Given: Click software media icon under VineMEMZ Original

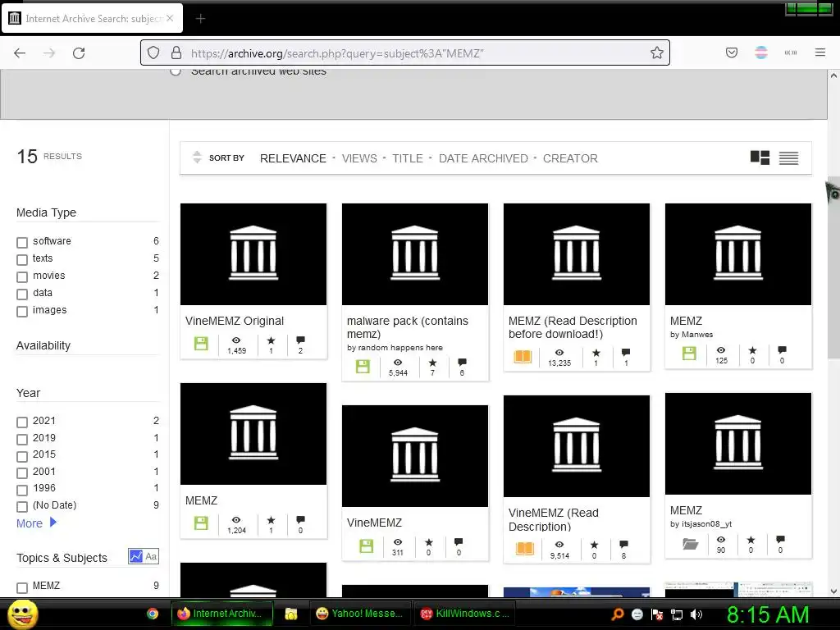Looking at the screenshot, I should [x=201, y=344].
